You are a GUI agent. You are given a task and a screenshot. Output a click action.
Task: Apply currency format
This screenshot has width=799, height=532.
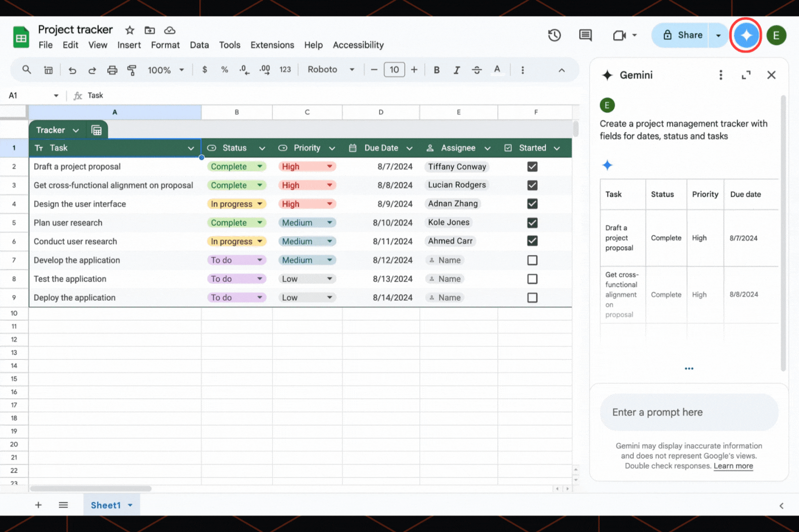pos(205,70)
